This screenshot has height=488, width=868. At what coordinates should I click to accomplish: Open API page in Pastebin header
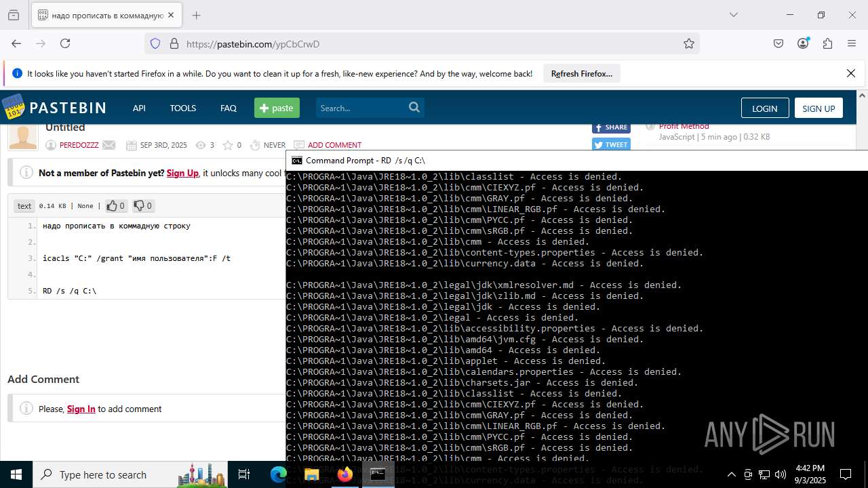click(139, 108)
